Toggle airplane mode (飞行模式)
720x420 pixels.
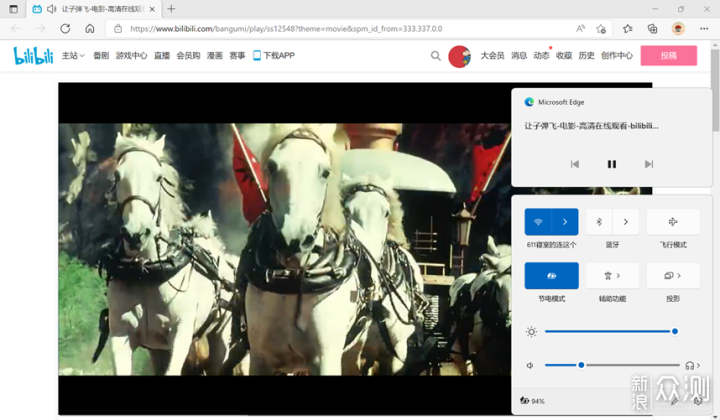(x=673, y=222)
